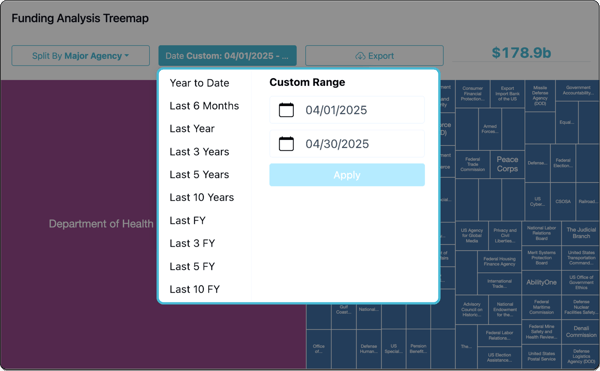Pick the Last 5 FY range
The height and width of the screenshot is (371, 600).
(x=192, y=267)
